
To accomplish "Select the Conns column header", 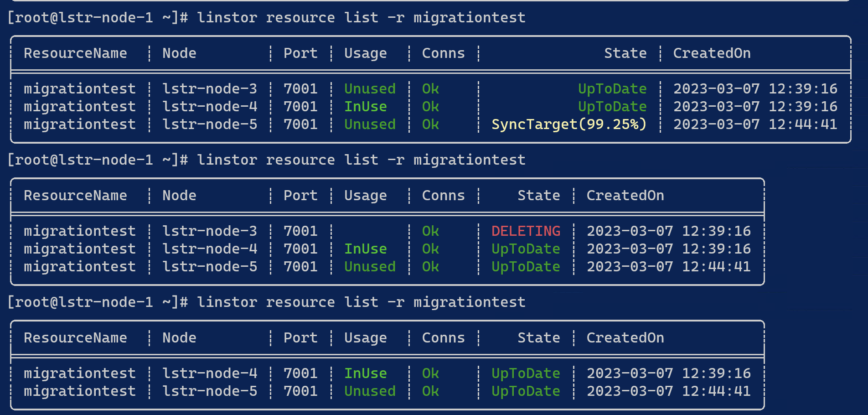I will tap(443, 53).
